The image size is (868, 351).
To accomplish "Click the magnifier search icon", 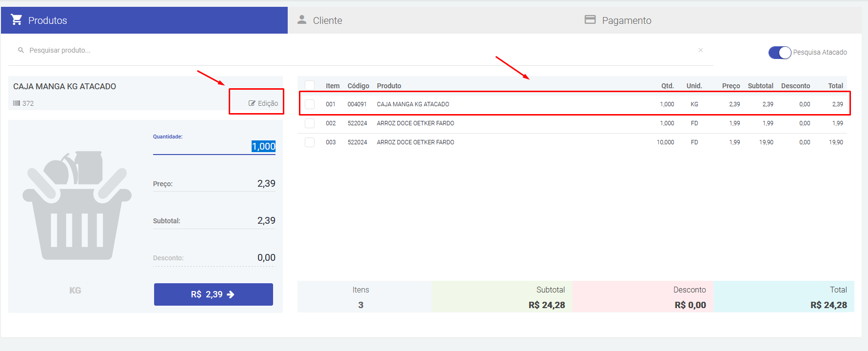I will pyautogui.click(x=21, y=50).
